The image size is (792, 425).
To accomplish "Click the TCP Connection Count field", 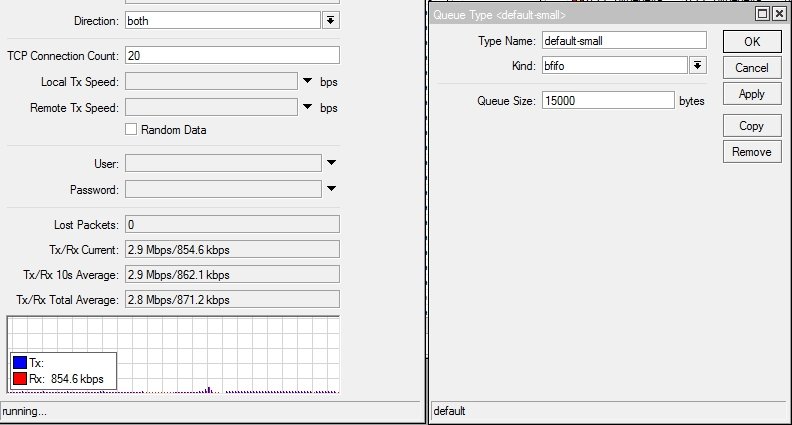I will (232, 56).
